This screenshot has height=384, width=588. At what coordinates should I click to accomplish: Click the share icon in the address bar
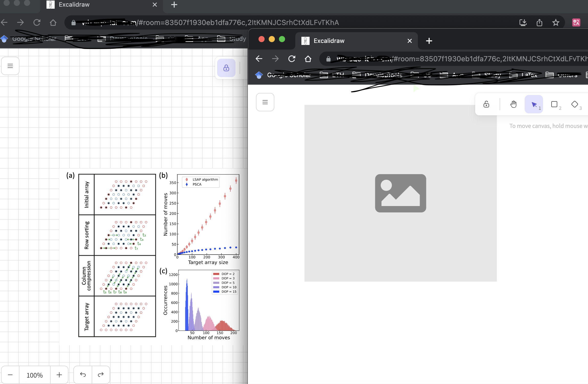coord(539,22)
